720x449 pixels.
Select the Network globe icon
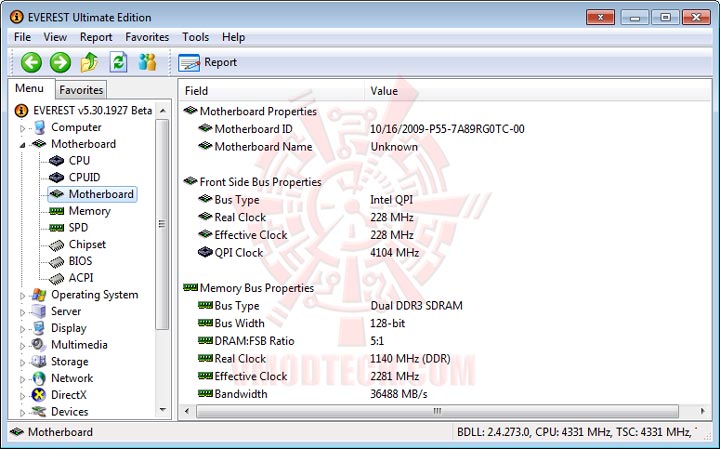[x=39, y=378]
